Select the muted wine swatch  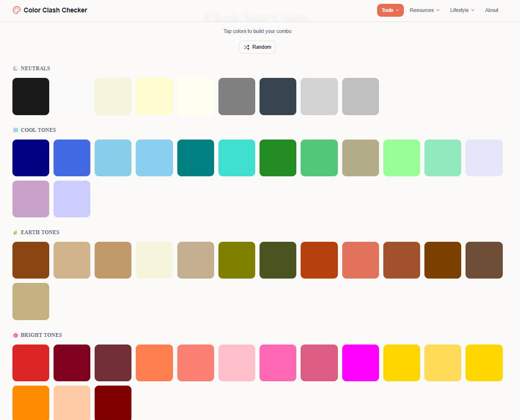pos(113,363)
